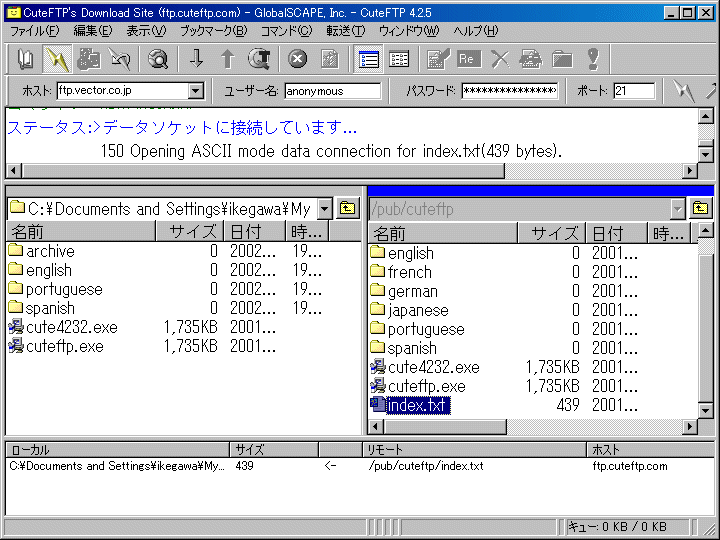The height and width of the screenshot is (540, 720).
Task: Open the ブックマーク(B) menu
Action: (214, 31)
